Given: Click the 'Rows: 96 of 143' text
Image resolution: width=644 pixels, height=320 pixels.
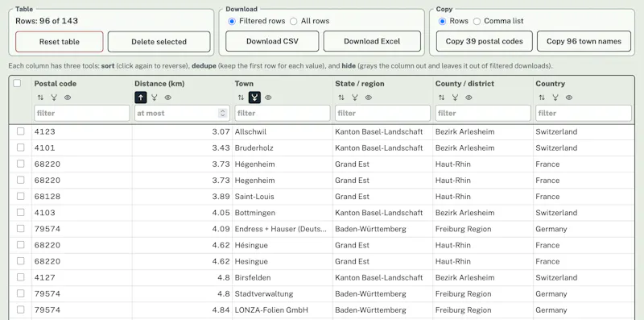Looking at the screenshot, I should click(x=47, y=21).
